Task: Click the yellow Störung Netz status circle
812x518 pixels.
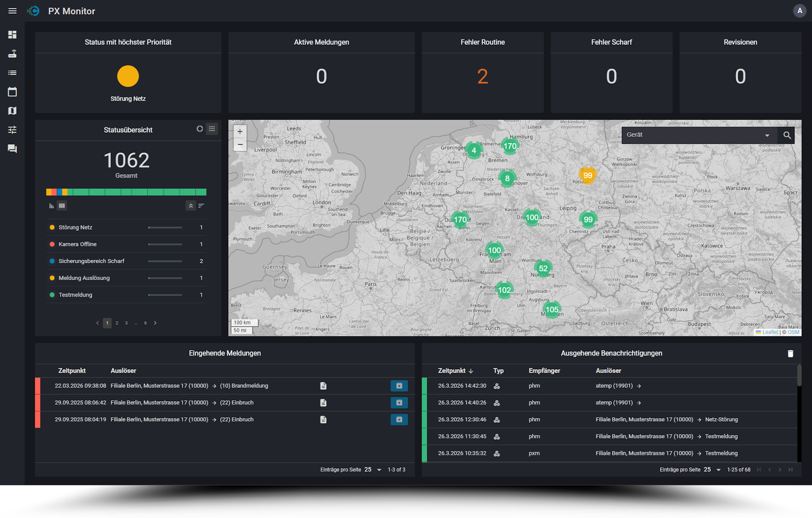Action: pyautogui.click(x=128, y=76)
